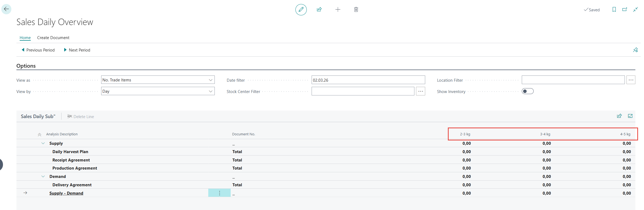Screen dimensions: 644x210
Task: Click the share icon in top toolbar
Action: click(x=319, y=10)
